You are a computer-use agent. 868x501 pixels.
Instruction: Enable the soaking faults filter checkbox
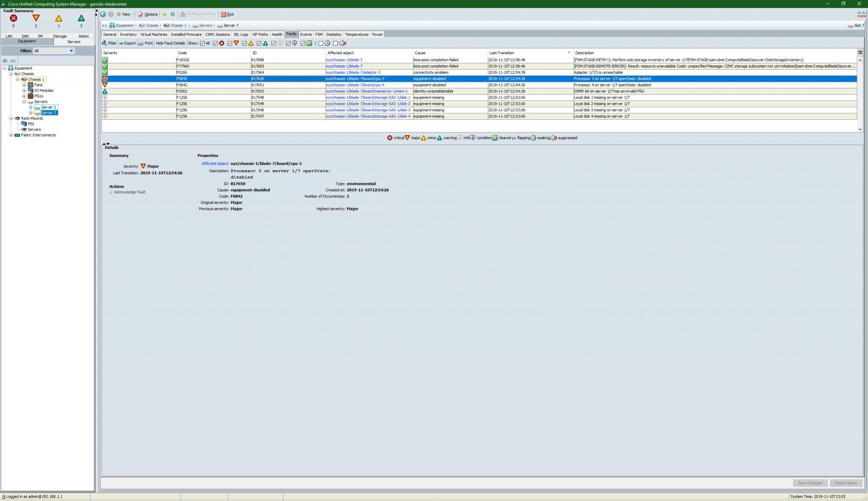coord(321,43)
